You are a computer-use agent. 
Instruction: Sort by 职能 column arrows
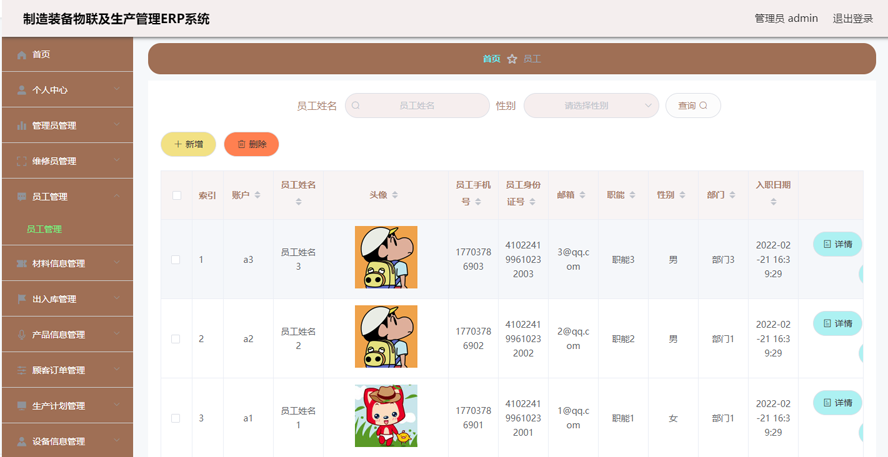632,195
